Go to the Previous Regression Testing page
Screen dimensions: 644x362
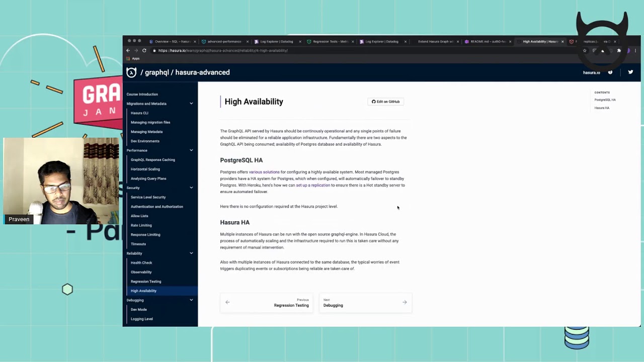tap(267, 302)
